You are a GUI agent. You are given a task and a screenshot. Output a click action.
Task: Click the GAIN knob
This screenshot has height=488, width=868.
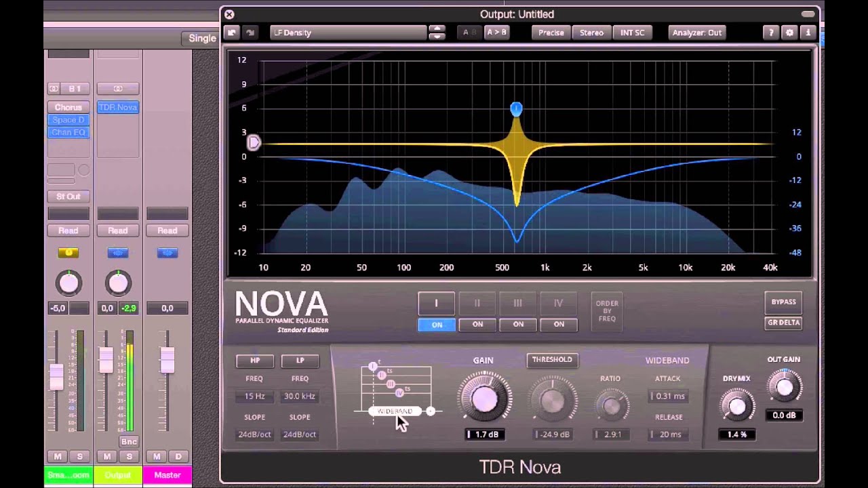(484, 399)
